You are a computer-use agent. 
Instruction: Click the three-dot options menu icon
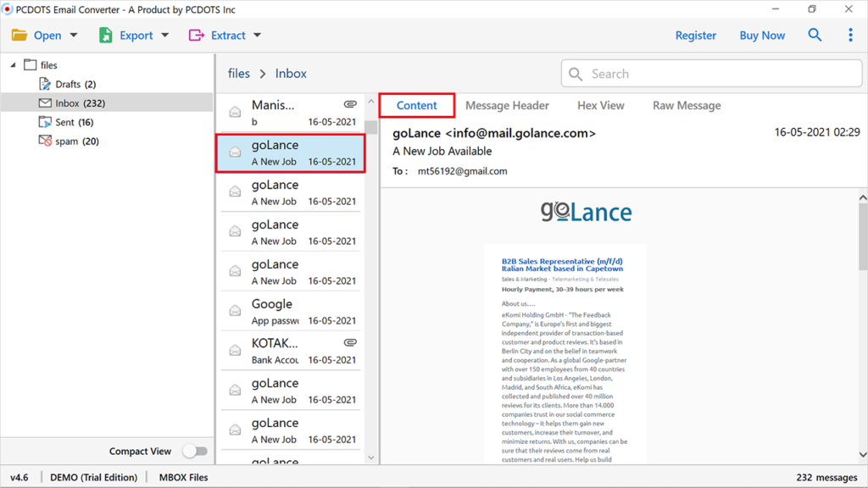click(850, 35)
